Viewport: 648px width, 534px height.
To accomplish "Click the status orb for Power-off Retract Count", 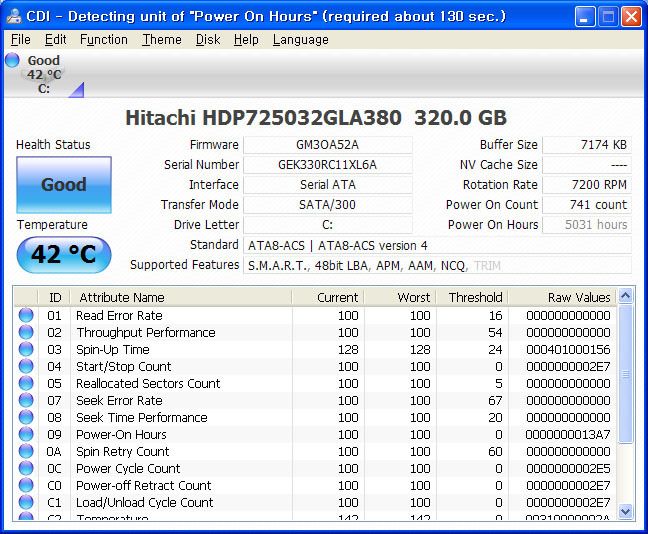I will point(26,485).
